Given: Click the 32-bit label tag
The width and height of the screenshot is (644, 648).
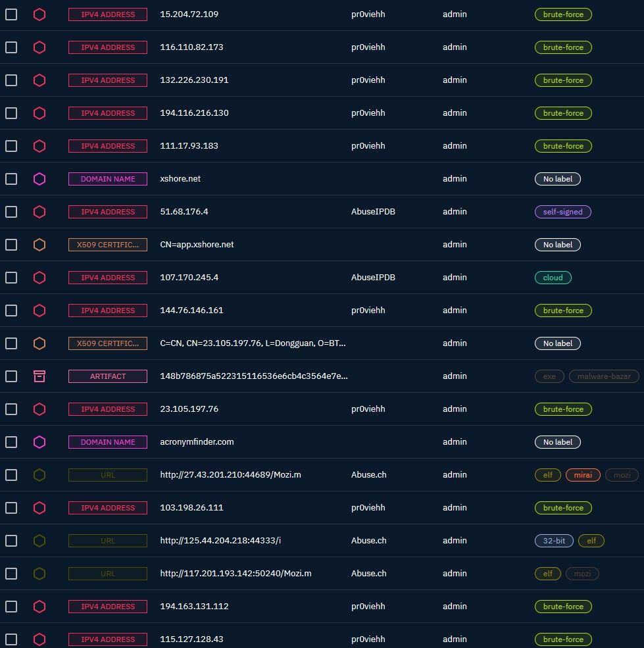Looking at the screenshot, I should pyautogui.click(x=554, y=541).
